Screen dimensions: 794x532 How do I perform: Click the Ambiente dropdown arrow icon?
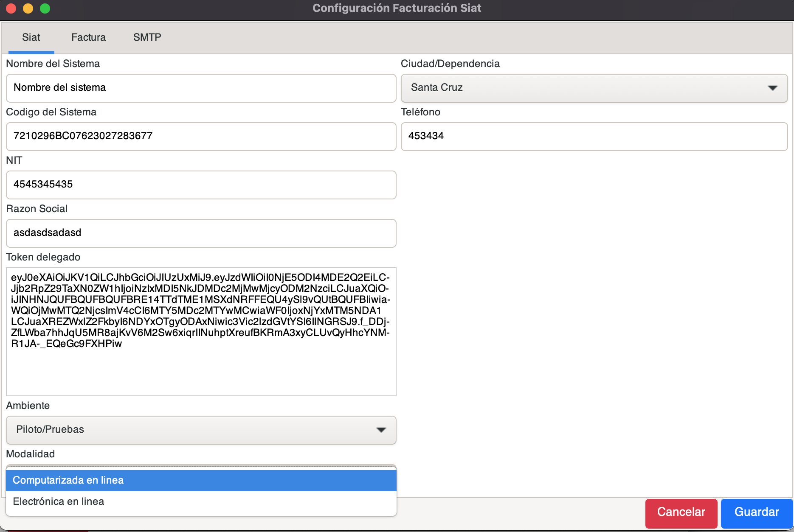pos(381,430)
